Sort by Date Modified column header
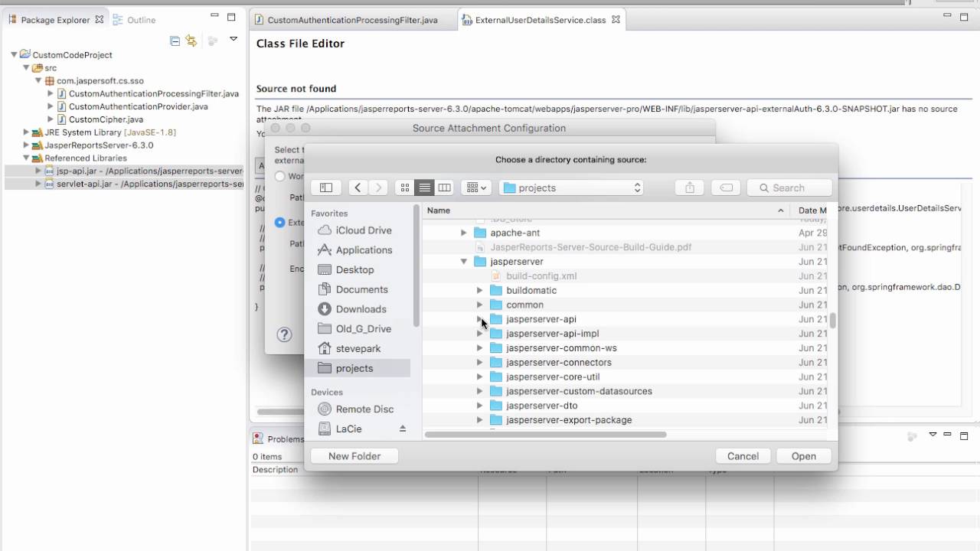Viewport: 980px width, 551px height. (x=812, y=210)
